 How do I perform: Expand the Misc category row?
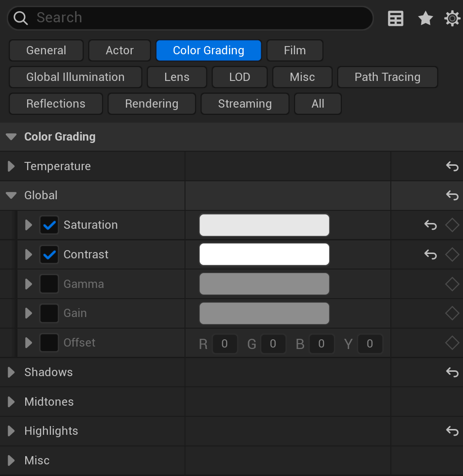11,460
